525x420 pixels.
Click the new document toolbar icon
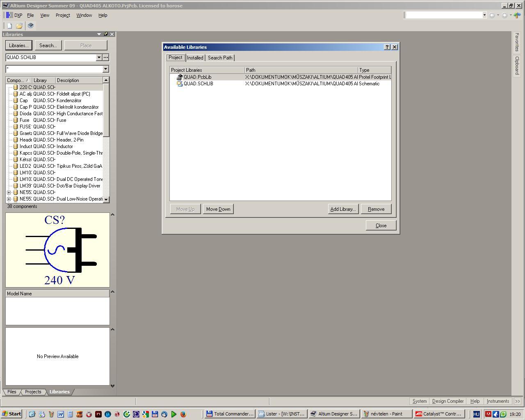(9, 26)
